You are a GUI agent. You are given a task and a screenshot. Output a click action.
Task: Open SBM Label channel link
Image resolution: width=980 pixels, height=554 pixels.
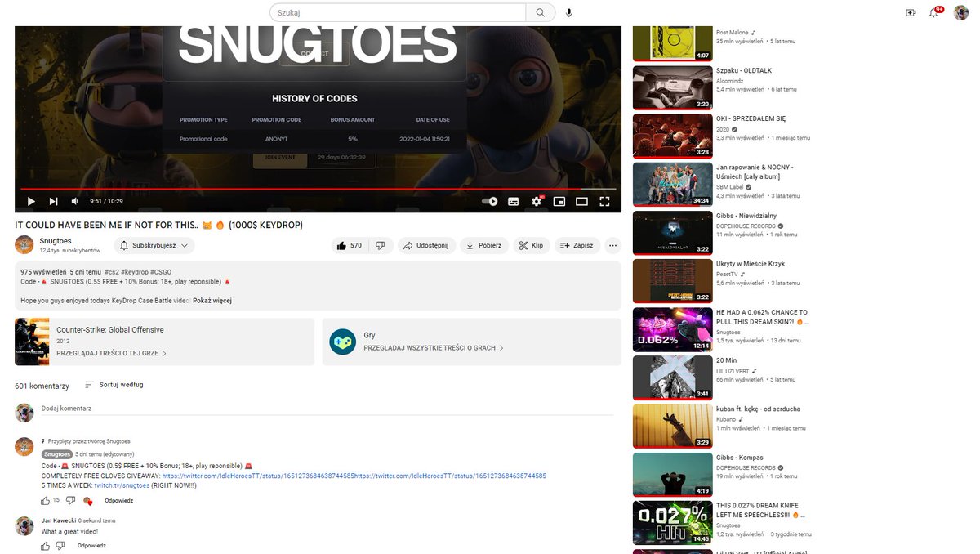(730, 187)
